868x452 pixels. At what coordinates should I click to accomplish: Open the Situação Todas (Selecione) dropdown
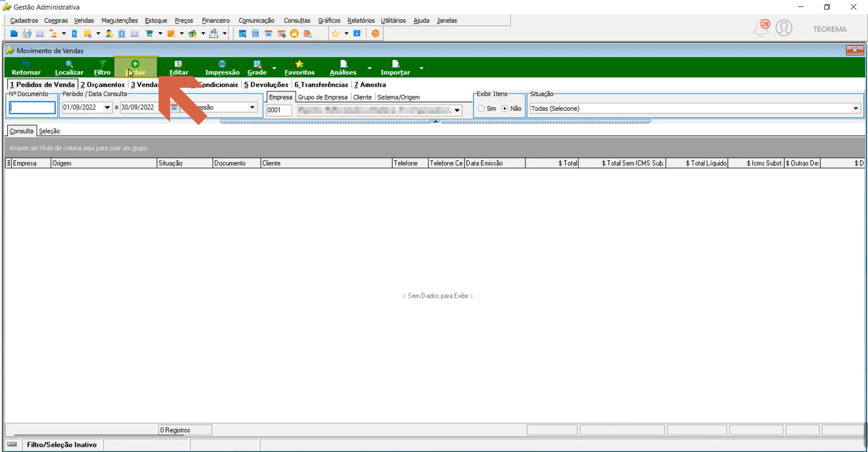tap(856, 109)
